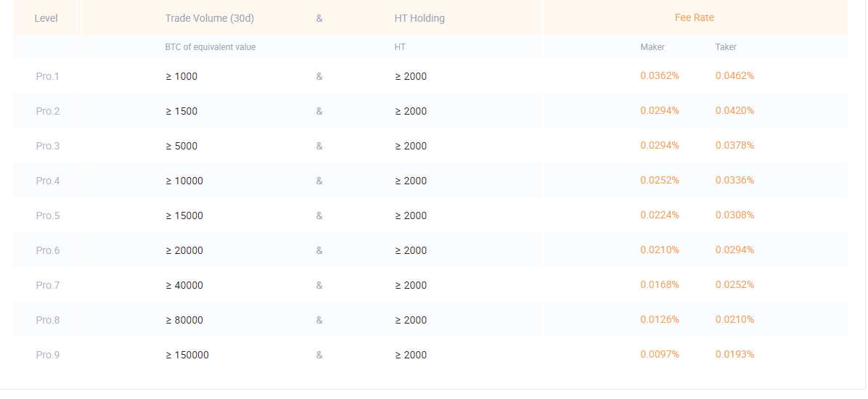Click the ≥ 150000 trade volume value
Screen dimensions: 868x399
tap(187, 355)
